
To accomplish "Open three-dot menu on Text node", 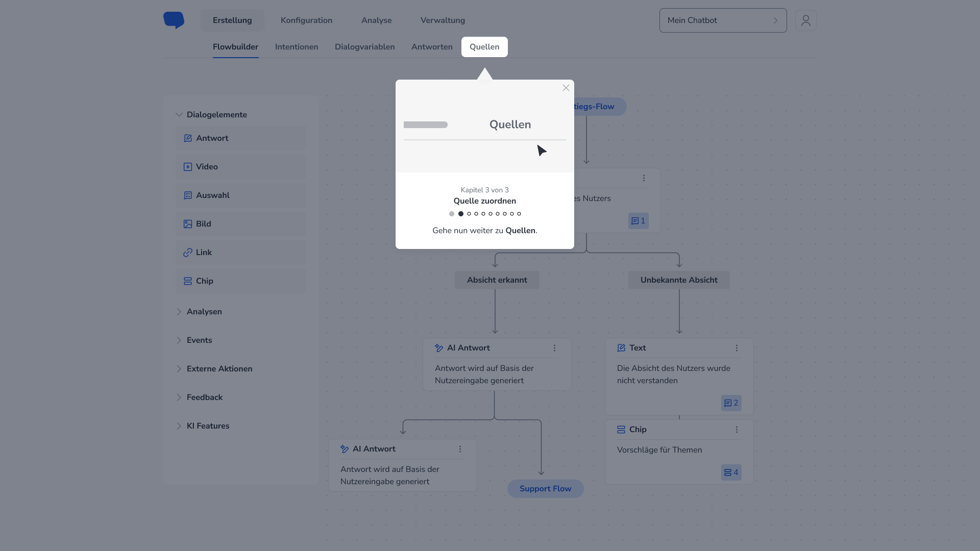I will pyautogui.click(x=737, y=348).
